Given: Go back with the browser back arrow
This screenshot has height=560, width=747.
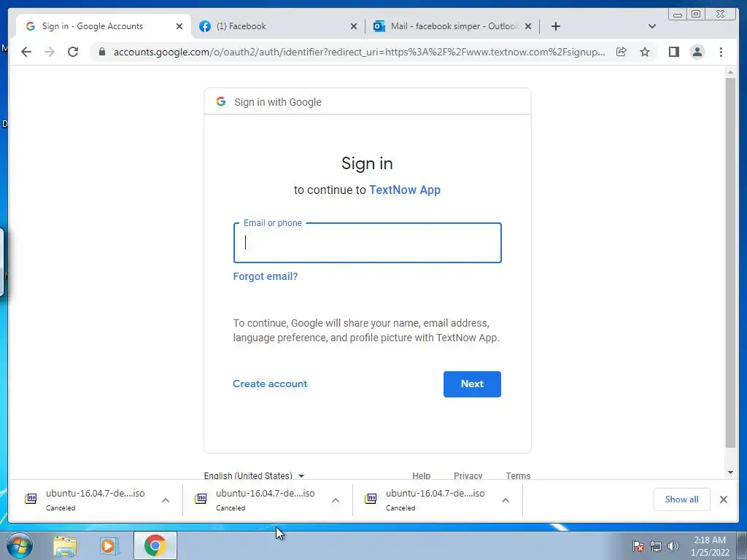Looking at the screenshot, I should click(26, 52).
